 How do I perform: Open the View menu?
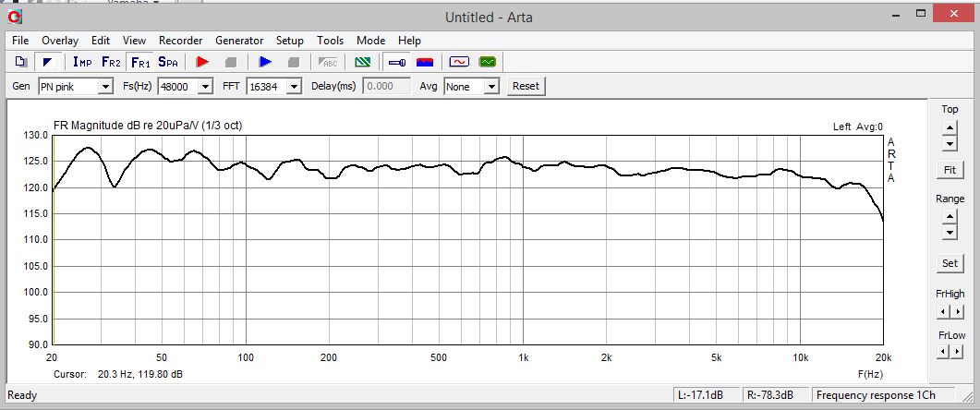[134, 41]
